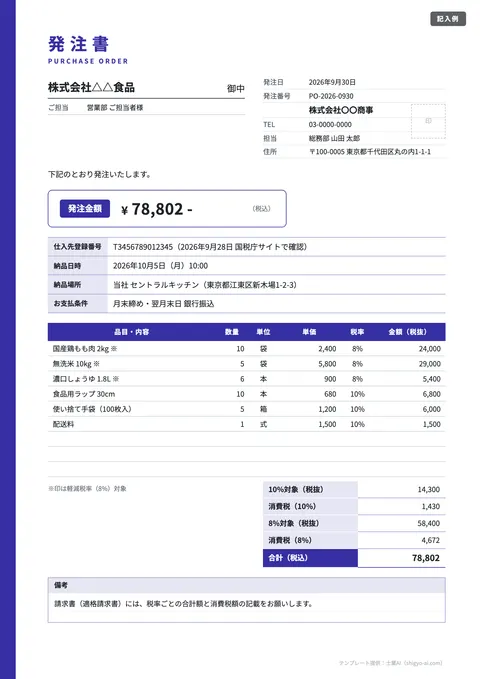Select address 〒100-0005 東京都千代田区丸の内1-1-1
The width and height of the screenshot is (480, 679).
(370, 152)
